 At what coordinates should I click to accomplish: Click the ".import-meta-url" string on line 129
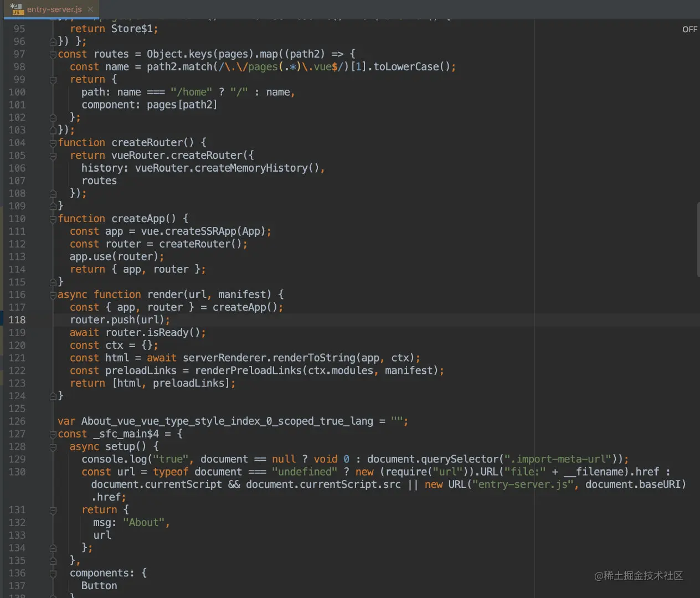click(558, 460)
